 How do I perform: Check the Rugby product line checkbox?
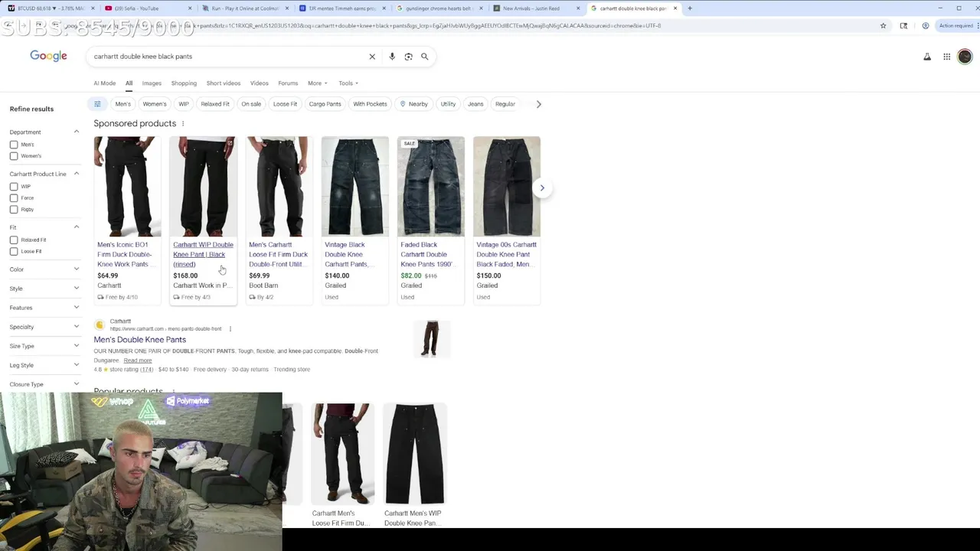[x=14, y=210]
